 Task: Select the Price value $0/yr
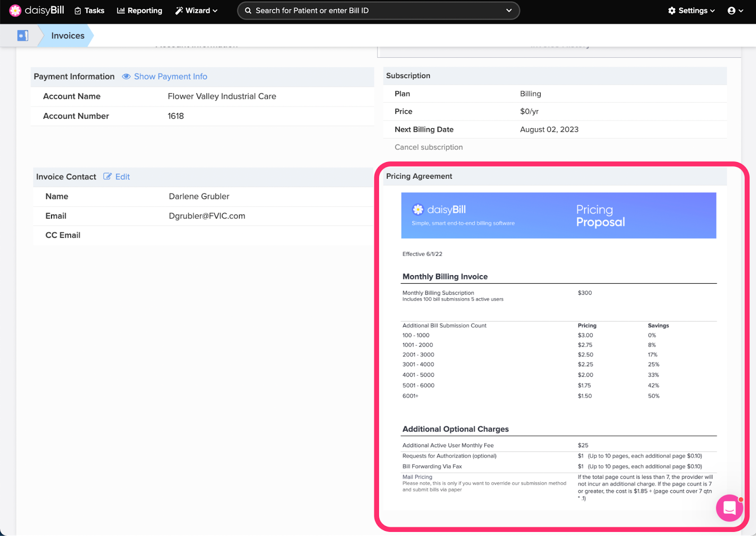[529, 112]
